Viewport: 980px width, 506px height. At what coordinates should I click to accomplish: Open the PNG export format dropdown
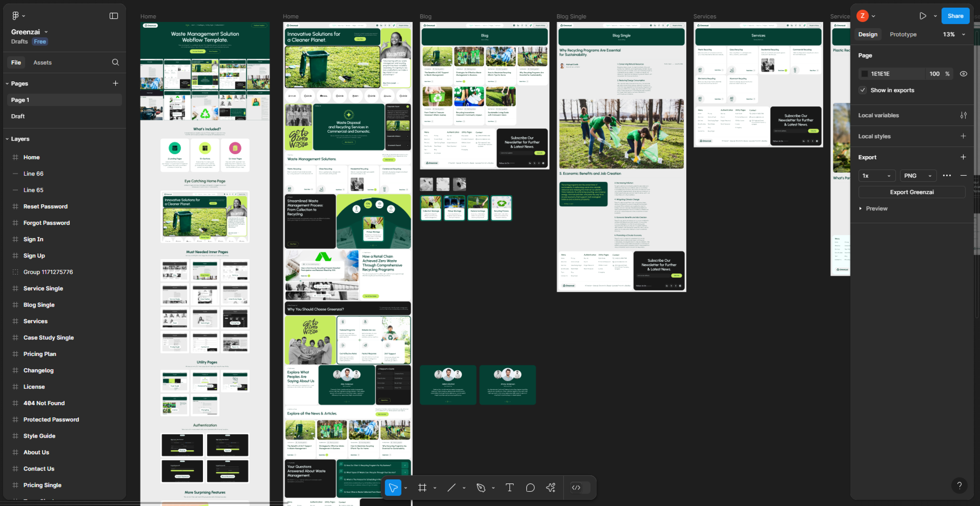pos(918,176)
